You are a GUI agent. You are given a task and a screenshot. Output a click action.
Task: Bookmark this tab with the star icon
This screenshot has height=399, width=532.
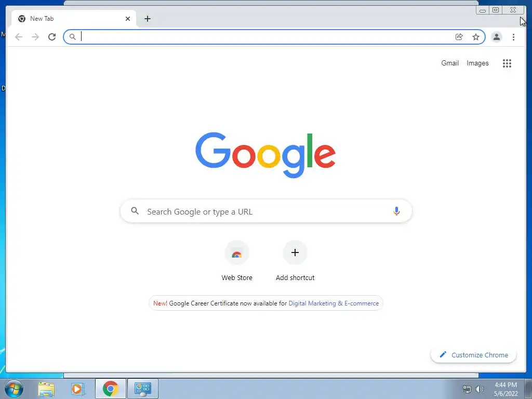coord(476,37)
